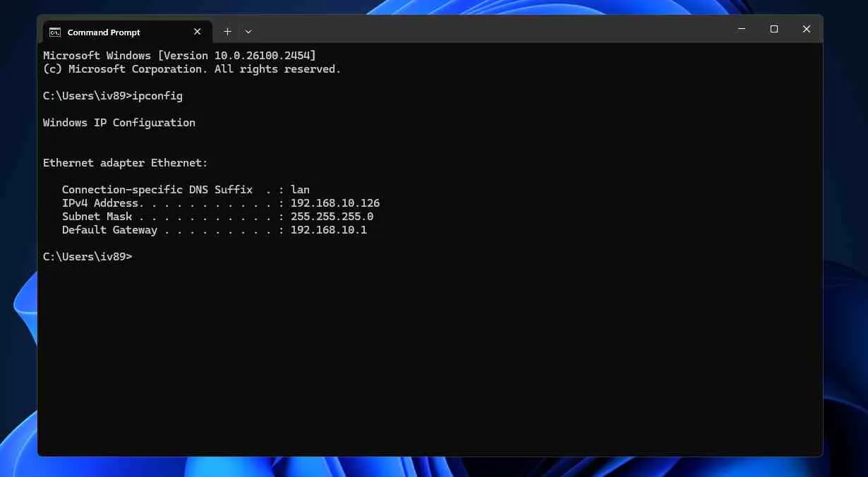The image size is (868, 477).
Task: Close the Command Prompt tab
Action: pyautogui.click(x=198, y=32)
